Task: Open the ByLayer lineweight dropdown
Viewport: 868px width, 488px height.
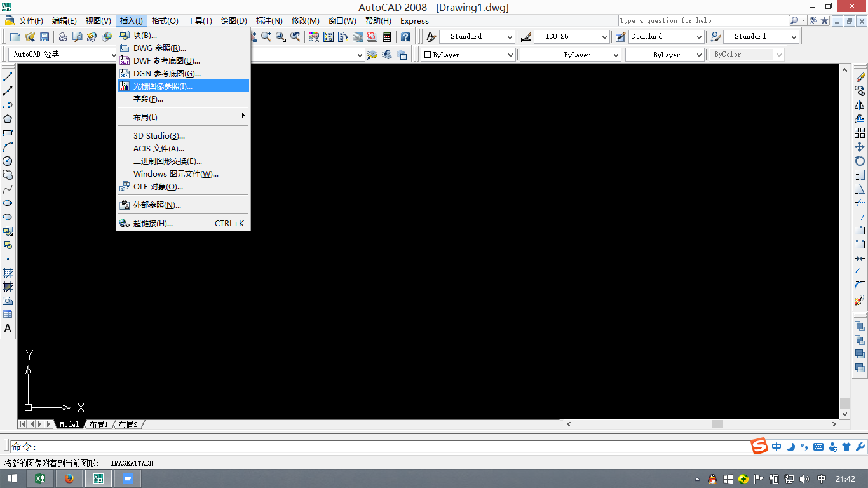Action: coord(665,55)
